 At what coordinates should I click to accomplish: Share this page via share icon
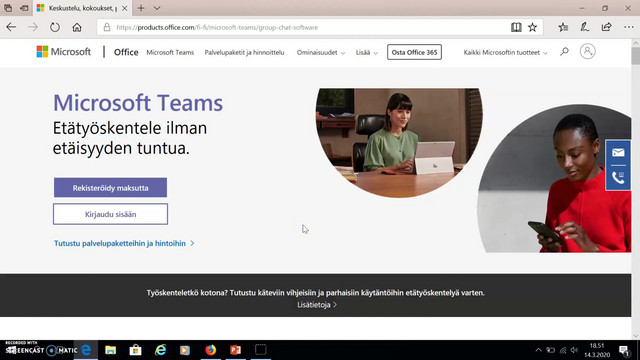(x=607, y=27)
